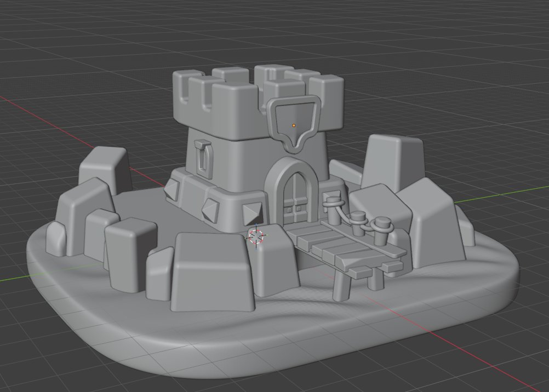The image size is (549, 392).
Task: Select the shield emblem on the tower
Action: 294,124
